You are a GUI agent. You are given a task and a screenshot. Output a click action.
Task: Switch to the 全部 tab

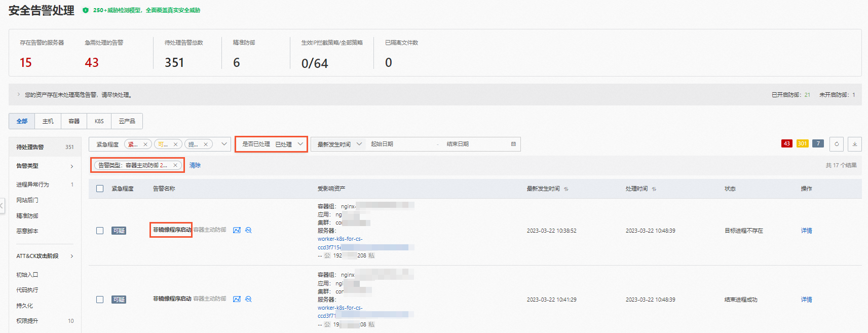point(22,121)
